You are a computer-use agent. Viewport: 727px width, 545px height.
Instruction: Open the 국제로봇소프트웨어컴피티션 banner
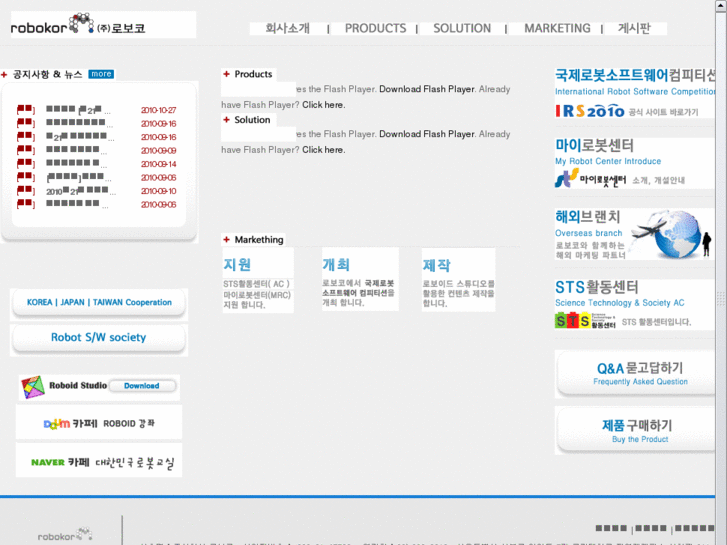click(x=635, y=92)
